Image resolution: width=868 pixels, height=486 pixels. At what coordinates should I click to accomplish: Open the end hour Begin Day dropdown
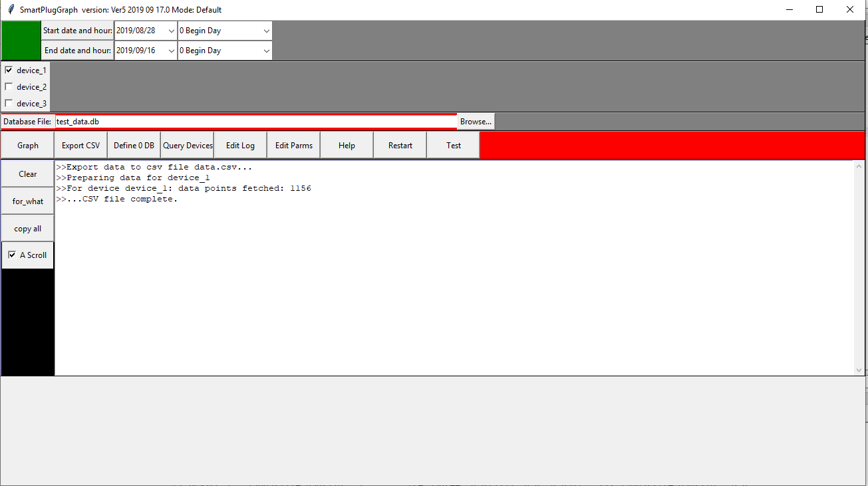click(x=266, y=51)
